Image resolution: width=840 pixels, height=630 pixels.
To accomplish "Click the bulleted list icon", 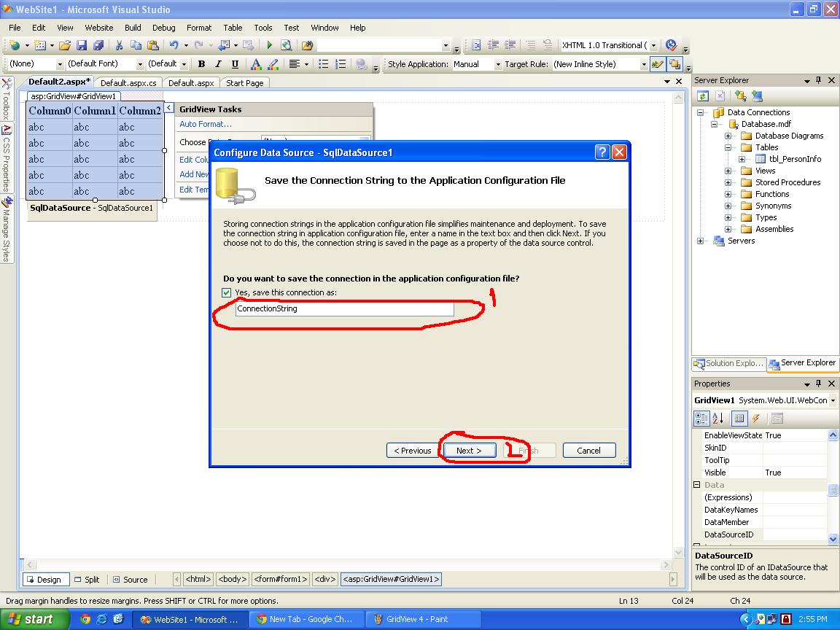I will [323, 64].
